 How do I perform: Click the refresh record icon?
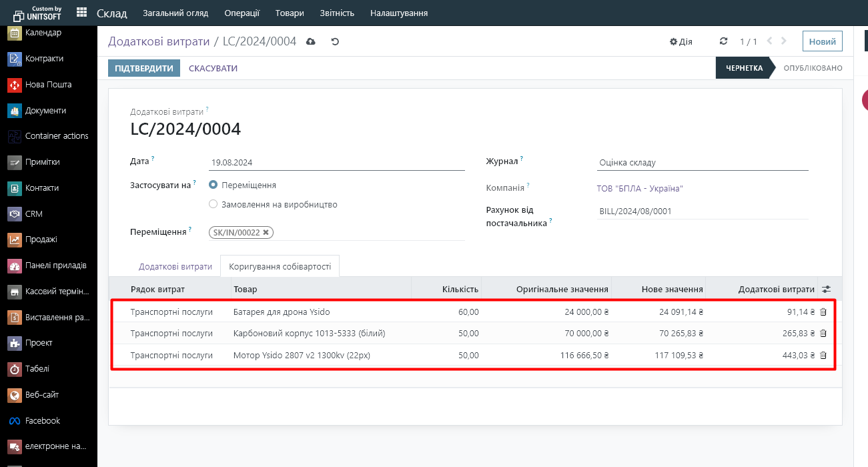pos(723,41)
